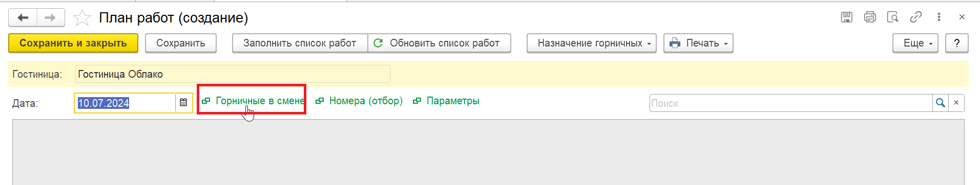Copy link with the chain icon
This screenshot has width=980, height=185.
pyautogui.click(x=916, y=17)
